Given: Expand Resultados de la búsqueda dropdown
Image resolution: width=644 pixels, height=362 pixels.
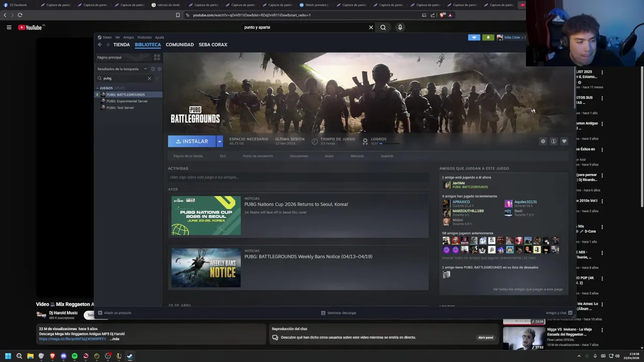Looking at the screenshot, I should tap(145, 69).
